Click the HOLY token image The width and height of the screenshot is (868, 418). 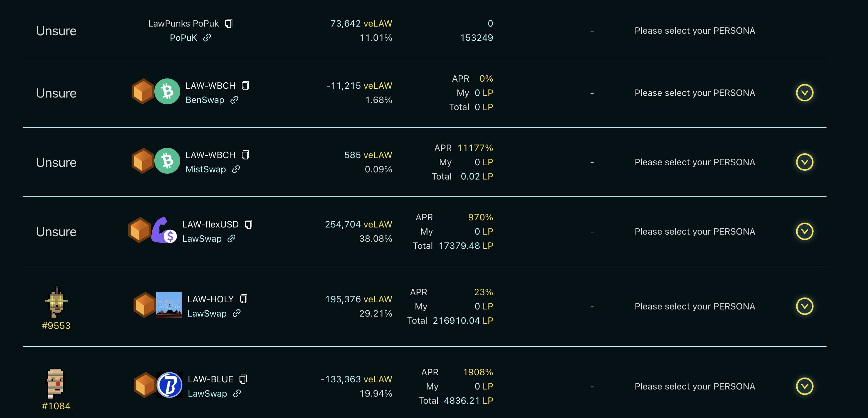point(169,305)
